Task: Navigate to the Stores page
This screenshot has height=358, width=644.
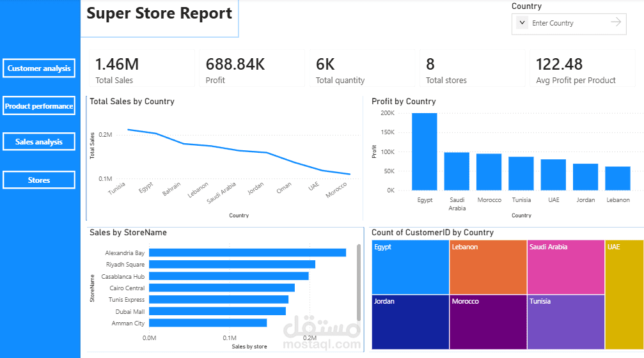Action: [x=39, y=180]
